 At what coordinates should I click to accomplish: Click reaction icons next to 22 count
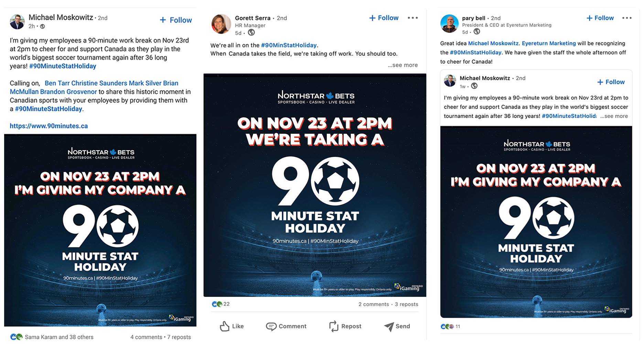(217, 304)
